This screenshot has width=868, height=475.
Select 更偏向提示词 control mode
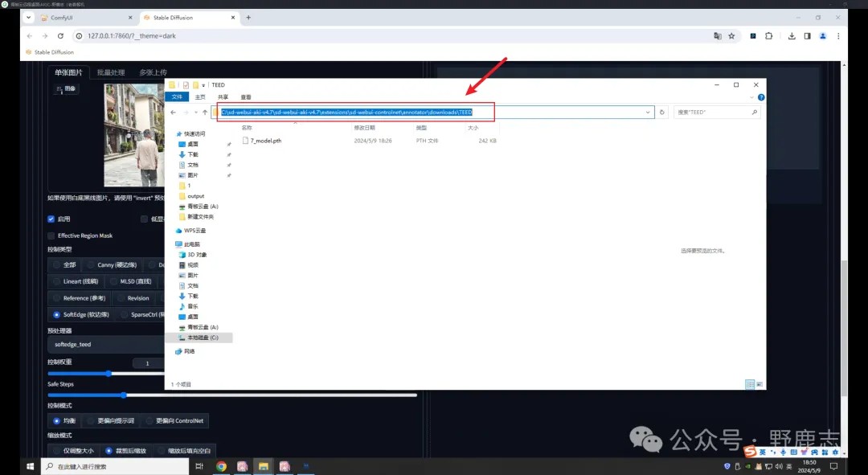tap(111, 420)
